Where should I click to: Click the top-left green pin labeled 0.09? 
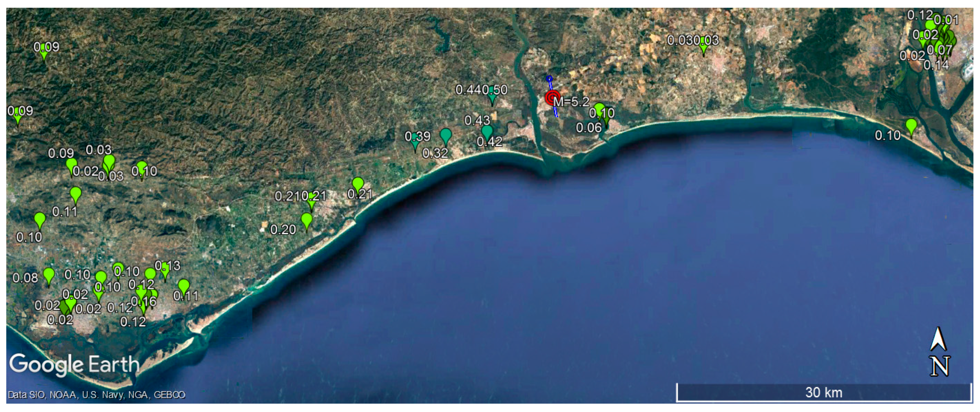44,52
